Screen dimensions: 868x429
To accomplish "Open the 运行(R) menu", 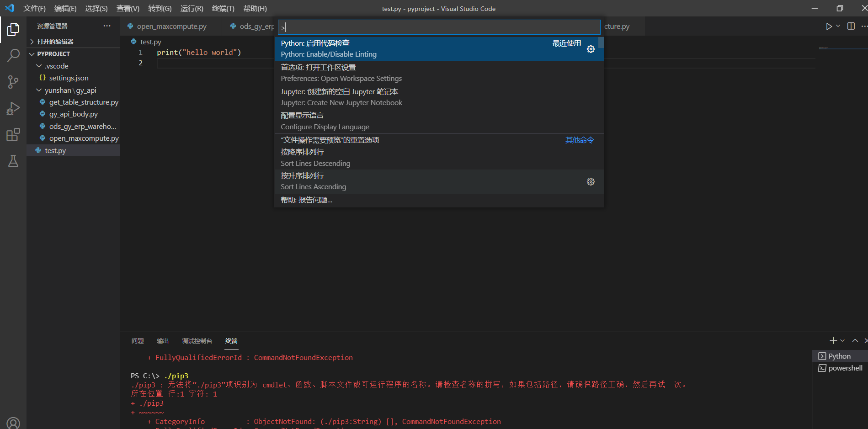I will click(x=192, y=9).
